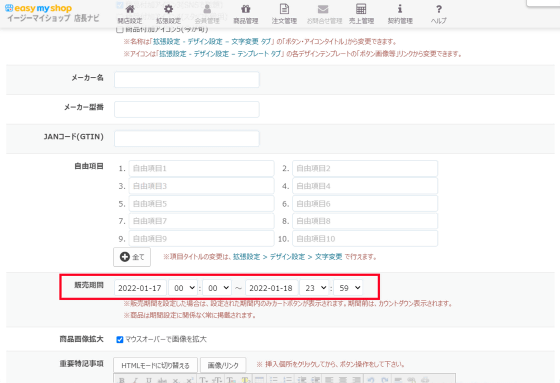This screenshot has height=383, width=560.
Task: Click the 販売期間 label
Action: [x=89, y=285]
